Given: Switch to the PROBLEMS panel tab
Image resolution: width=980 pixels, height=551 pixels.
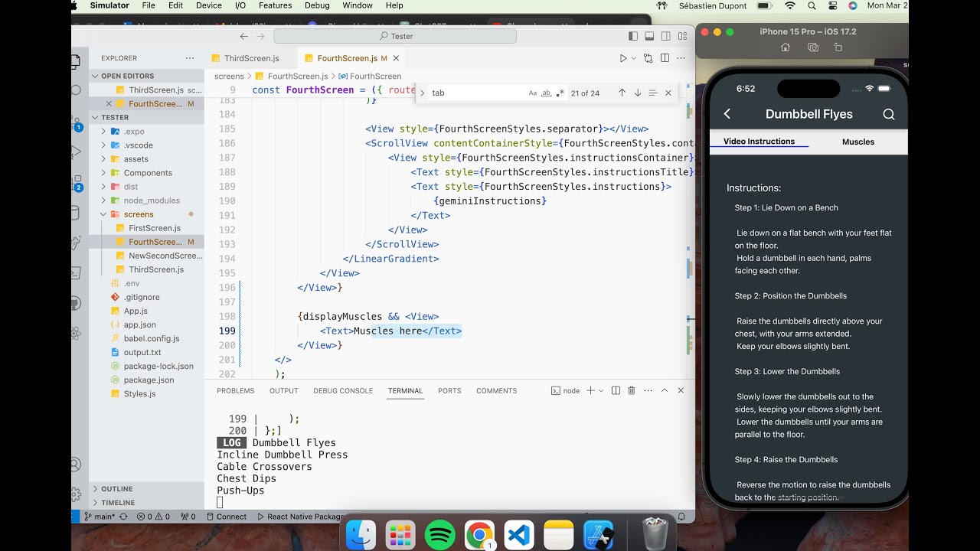Looking at the screenshot, I should coord(235,390).
